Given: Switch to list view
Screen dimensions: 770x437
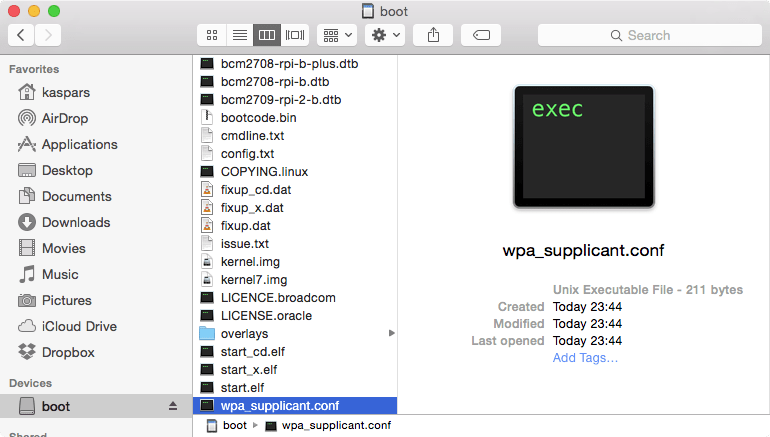Looking at the screenshot, I should point(240,35).
